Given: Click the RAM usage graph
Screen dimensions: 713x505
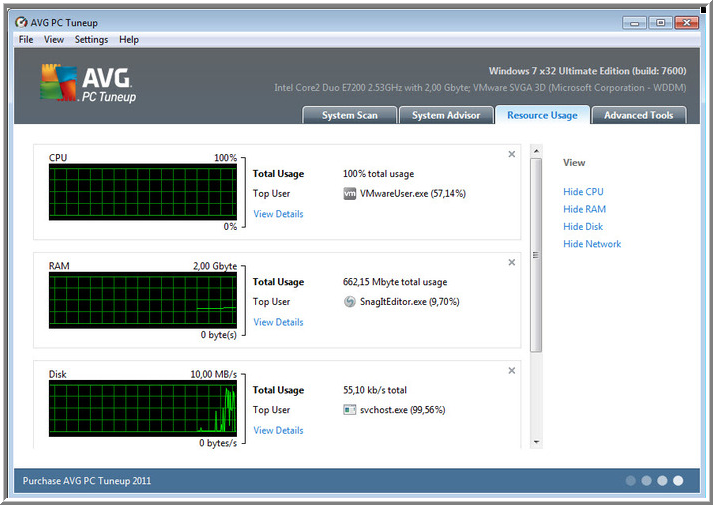Looking at the screenshot, I should click(x=143, y=300).
